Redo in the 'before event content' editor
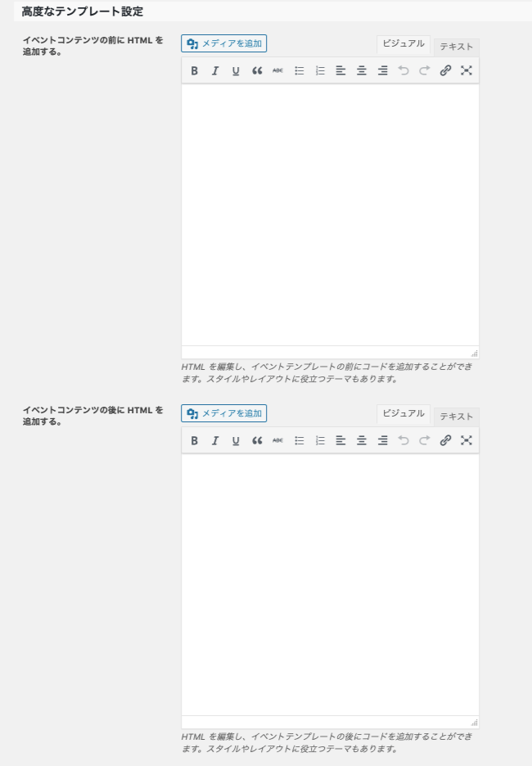 pos(425,71)
